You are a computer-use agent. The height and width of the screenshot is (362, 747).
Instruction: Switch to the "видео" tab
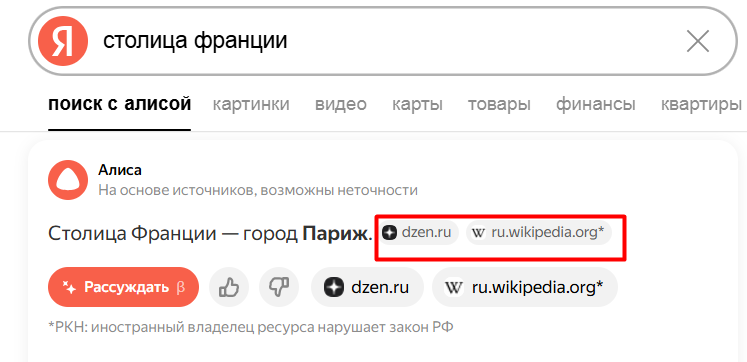point(341,104)
